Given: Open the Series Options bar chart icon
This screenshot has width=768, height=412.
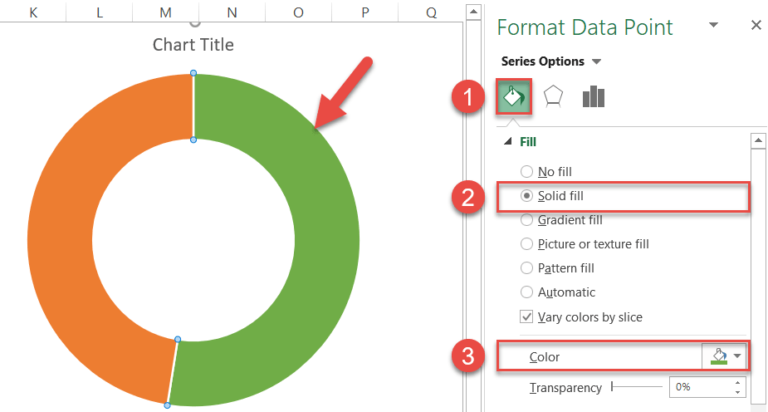Looking at the screenshot, I should pos(593,96).
